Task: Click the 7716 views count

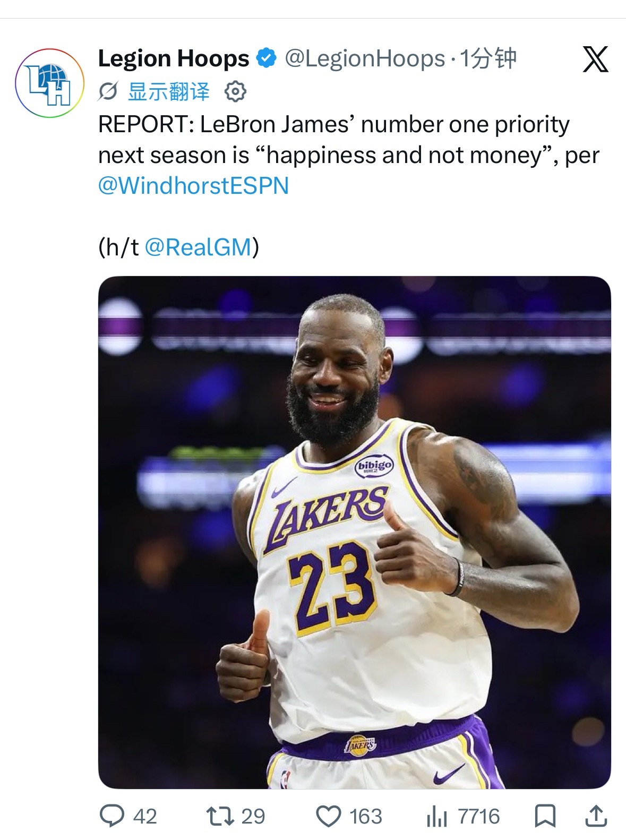Action: click(x=478, y=817)
